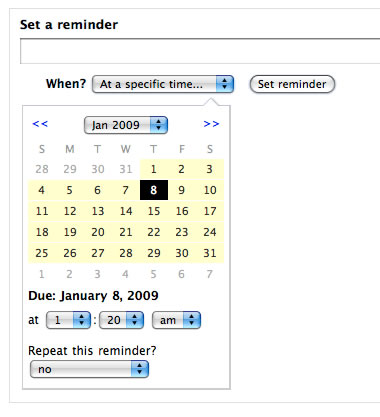Open the 'At a specific time...' dropdown

coord(163,84)
